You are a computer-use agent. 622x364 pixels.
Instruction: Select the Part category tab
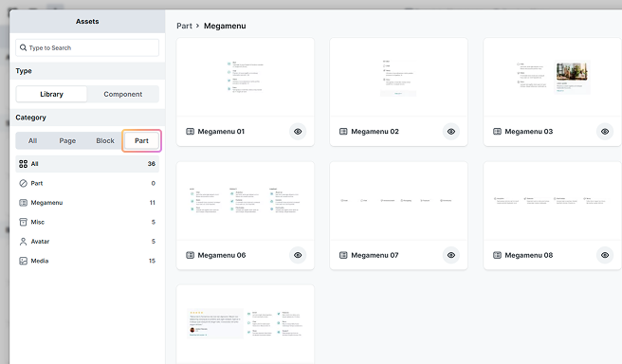coord(141,140)
